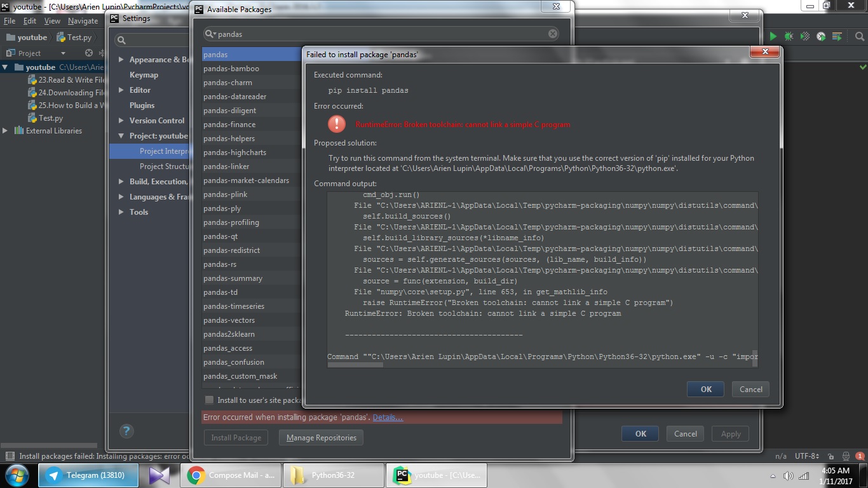Open the UTF-8 encoding selector in status bar
The image size is (868, 488).
pos(806,456)
